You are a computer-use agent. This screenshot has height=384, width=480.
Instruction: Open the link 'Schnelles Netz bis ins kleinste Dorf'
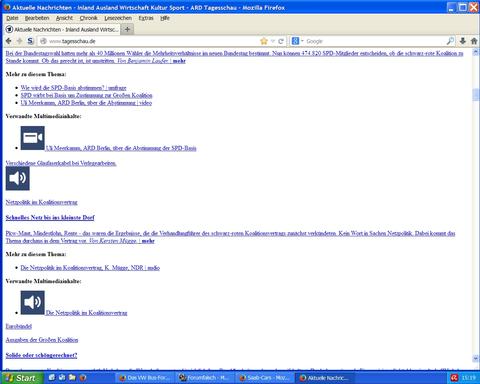click(50, 218)
